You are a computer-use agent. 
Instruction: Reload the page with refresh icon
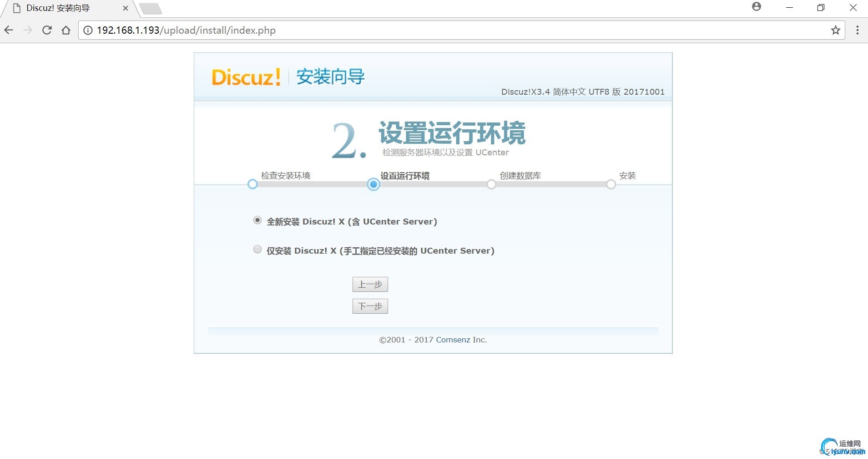click(x=47, y=30)
